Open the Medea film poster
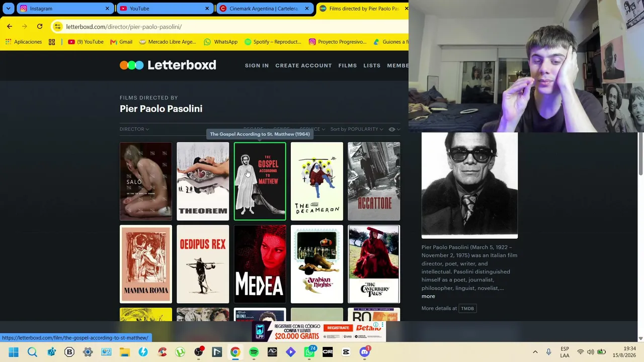 (260, 264)
